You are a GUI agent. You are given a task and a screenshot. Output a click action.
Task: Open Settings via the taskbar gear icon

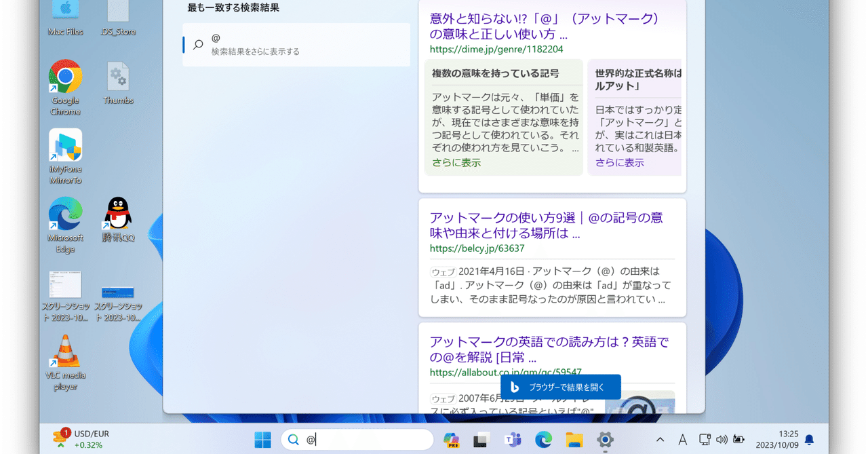[x=606, y=439]
